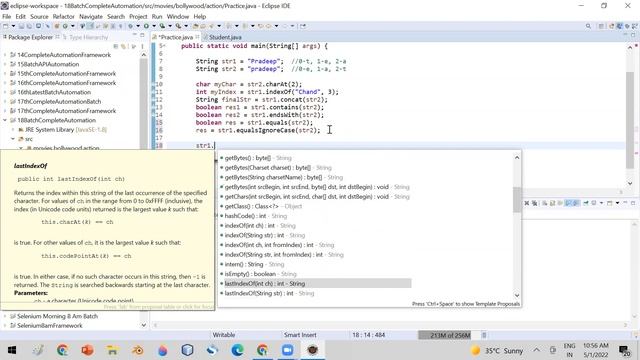
Task: Click Remove Launch X icon in console toolbar
Action: coord(527,203)
